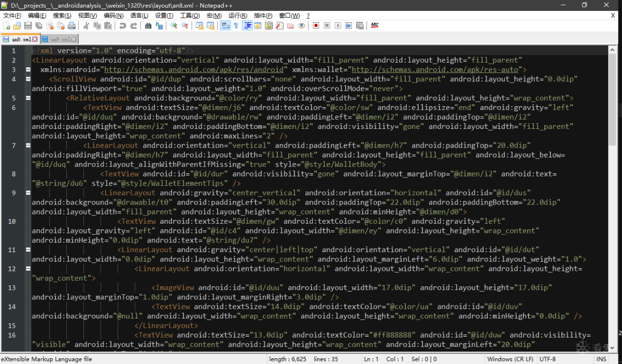Collapse the ScrollView fold marker at line 4
622x364 pixels.
[x=28, y=79]
